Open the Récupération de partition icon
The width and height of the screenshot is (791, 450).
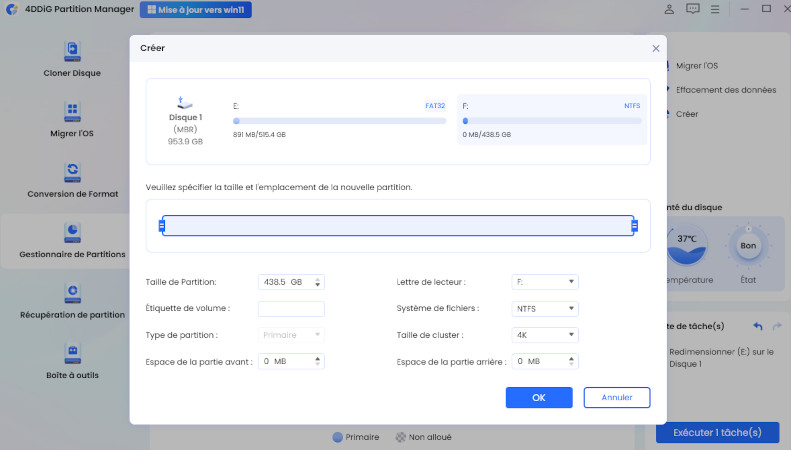pos(72,294)
